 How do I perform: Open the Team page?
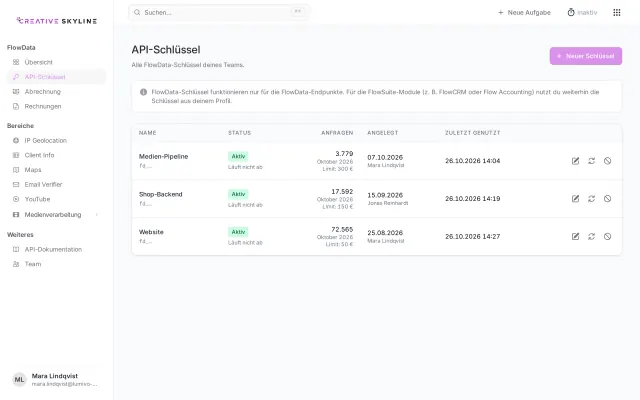pyautogui.click(x=56, y=264)
